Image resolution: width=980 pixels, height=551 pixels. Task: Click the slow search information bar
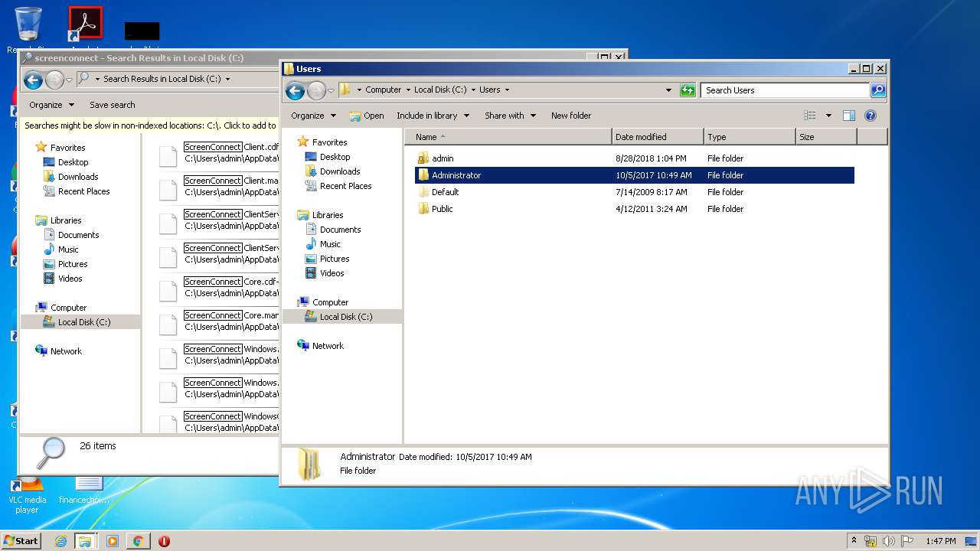tap(150, 126)
